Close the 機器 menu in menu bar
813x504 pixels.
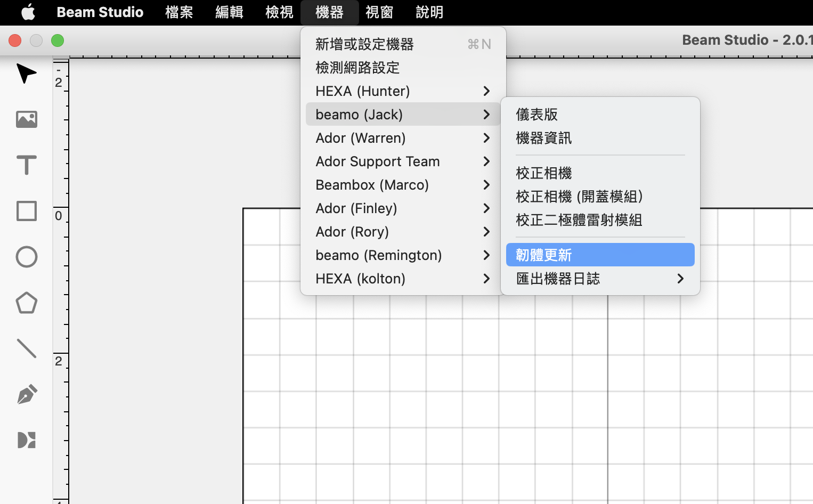329,12
